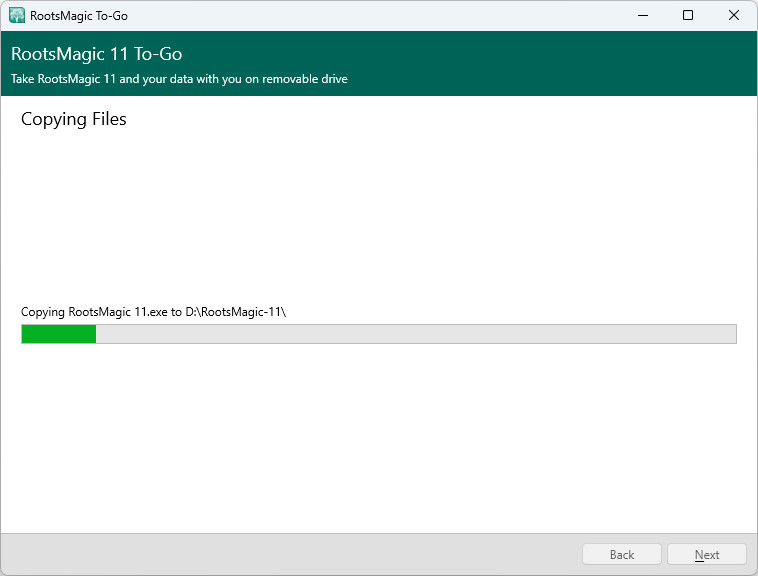Click the Back button

coord(622,554)
